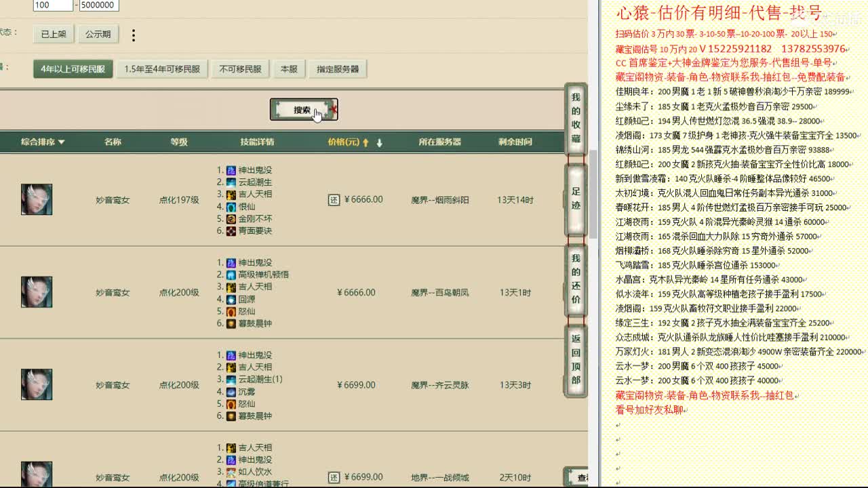Click 吉人天相 skill icon in 百鸟朝凤 row

pyautogui.click(x=231, y=287)
